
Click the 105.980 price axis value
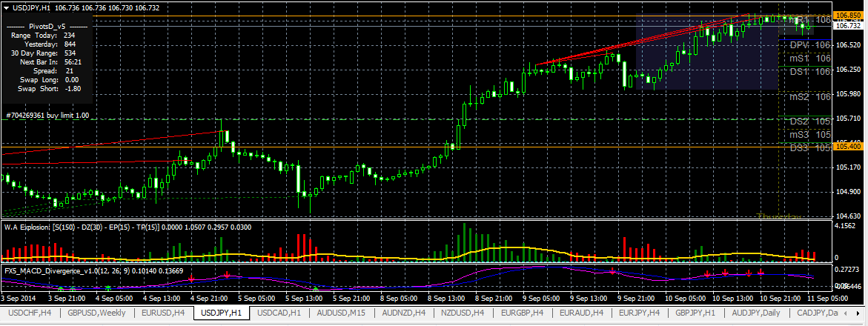pyautogui.click(x=849, y=93)
